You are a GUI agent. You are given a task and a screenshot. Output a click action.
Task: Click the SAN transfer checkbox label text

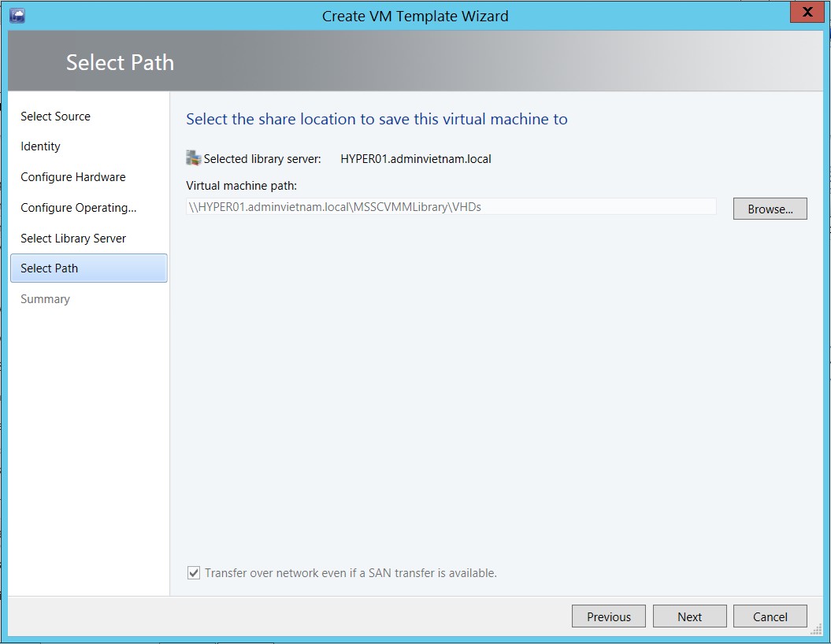[x=351, y=573]
